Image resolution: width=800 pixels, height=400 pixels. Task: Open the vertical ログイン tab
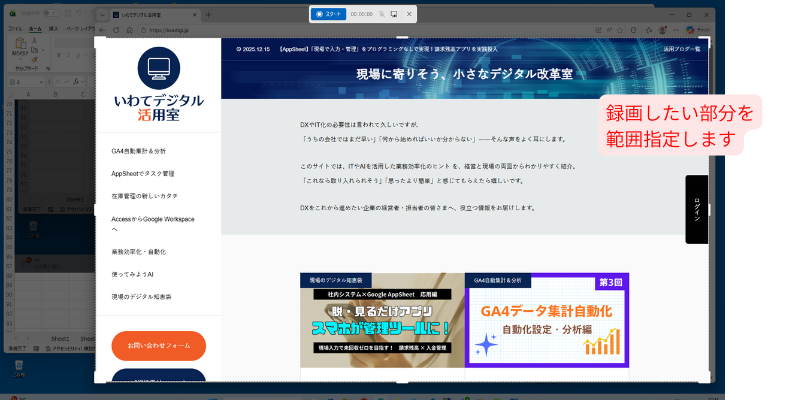(696, 209)
